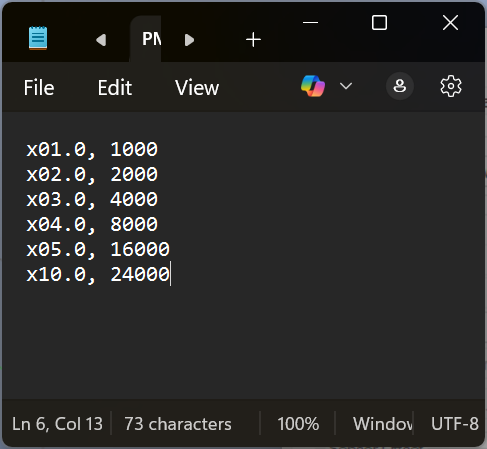Screen dimensions: 487x449
Task: Expand the Copilot dropdown chevron
Action: point(346,86)
